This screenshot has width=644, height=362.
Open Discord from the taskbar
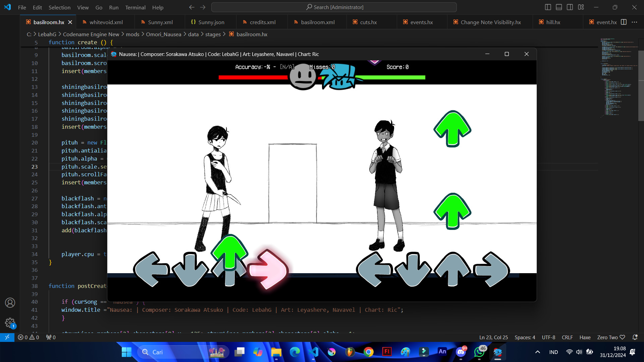tap(461, 352)
